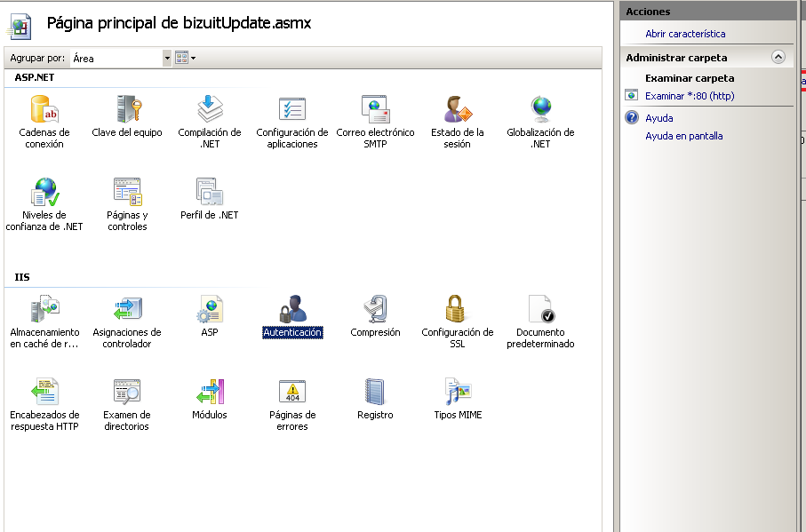Click the page icon beside the main title
The height and width of the screenshot is (532, 806).
20,26
